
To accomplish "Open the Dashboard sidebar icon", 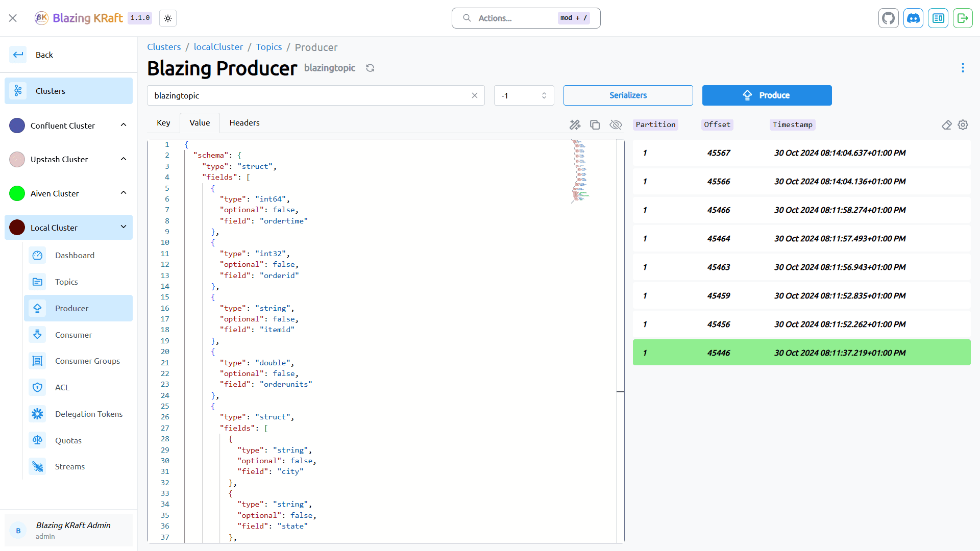I will pos(37,255).
